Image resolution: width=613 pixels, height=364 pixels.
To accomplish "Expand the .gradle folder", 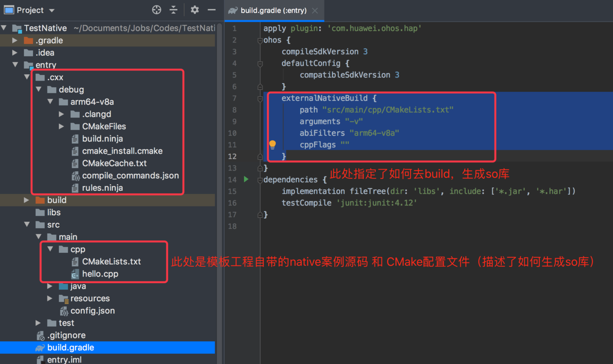I will 16,40.
